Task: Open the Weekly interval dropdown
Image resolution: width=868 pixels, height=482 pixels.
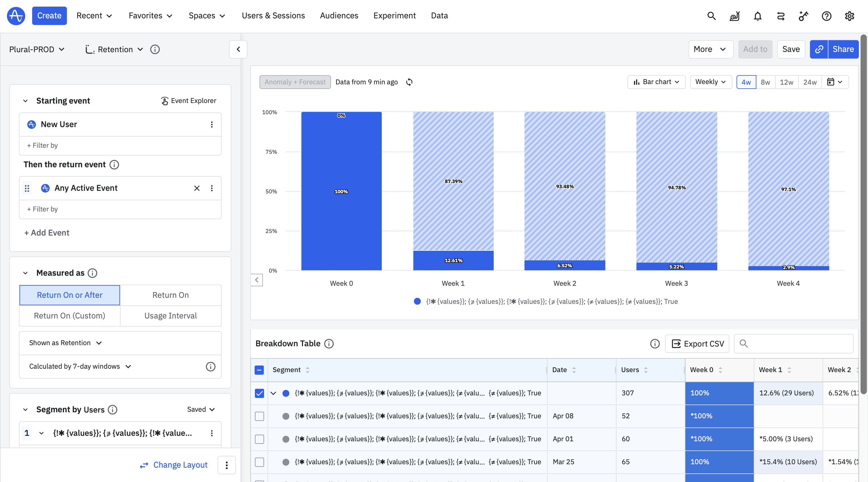Action: click(x=711, y=82)
